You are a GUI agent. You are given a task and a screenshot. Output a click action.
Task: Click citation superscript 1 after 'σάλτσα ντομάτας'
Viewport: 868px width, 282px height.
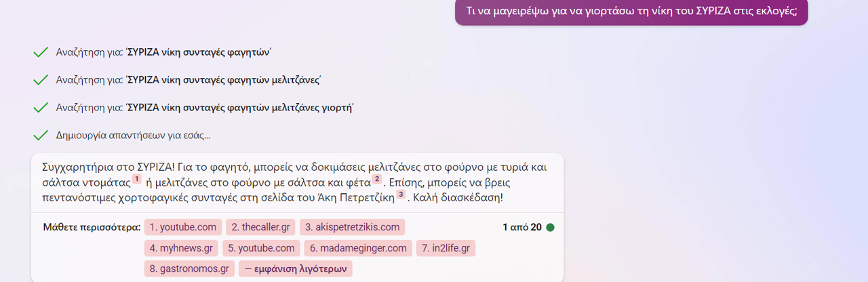(x=136, y=179)
